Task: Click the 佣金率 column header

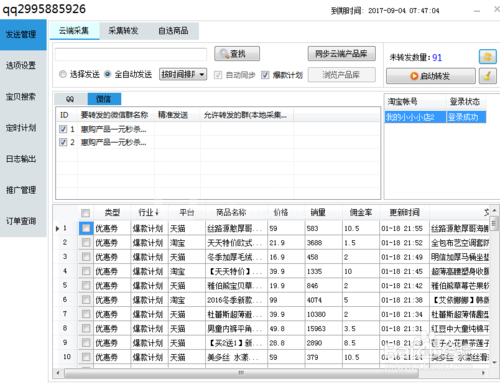Action: (x=361, y=213)
